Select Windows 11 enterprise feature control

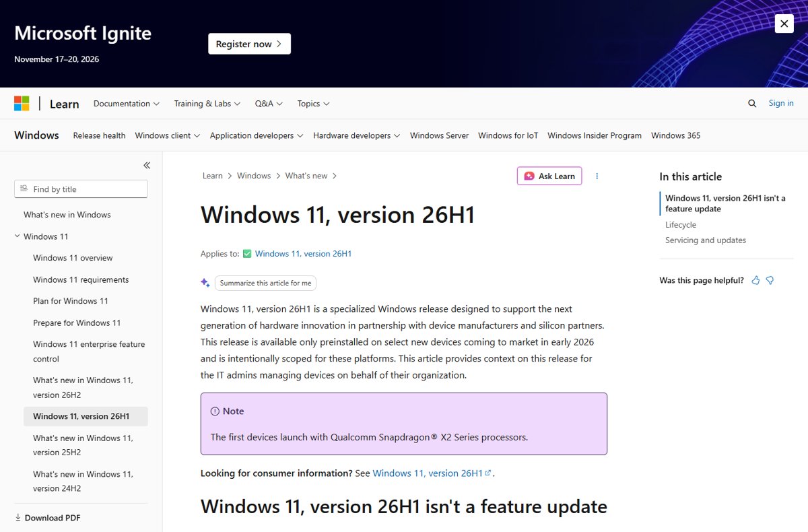coord(89,352)
